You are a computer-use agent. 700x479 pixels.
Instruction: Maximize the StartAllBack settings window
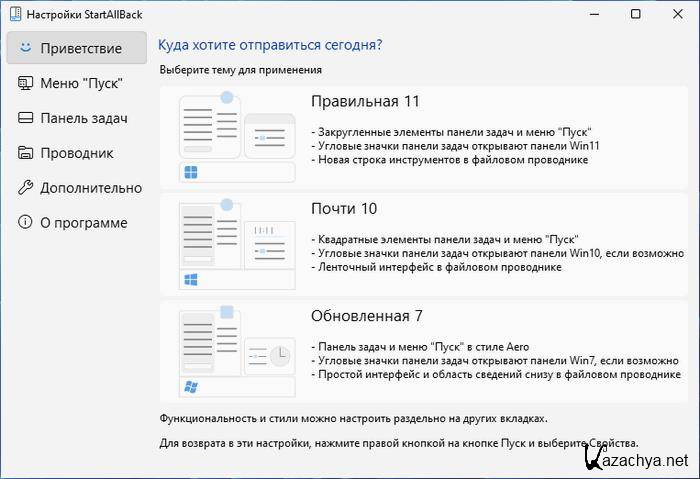pyautogui.click(x=636, y=14)
